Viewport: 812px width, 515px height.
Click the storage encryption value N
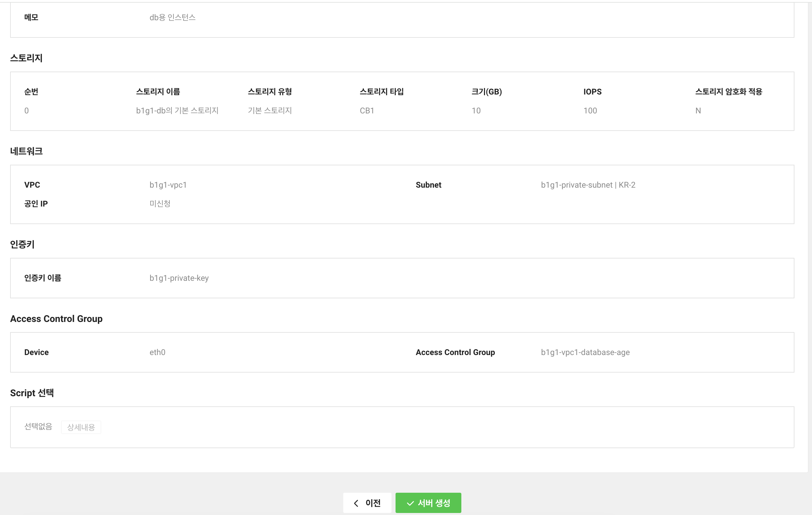698,111
